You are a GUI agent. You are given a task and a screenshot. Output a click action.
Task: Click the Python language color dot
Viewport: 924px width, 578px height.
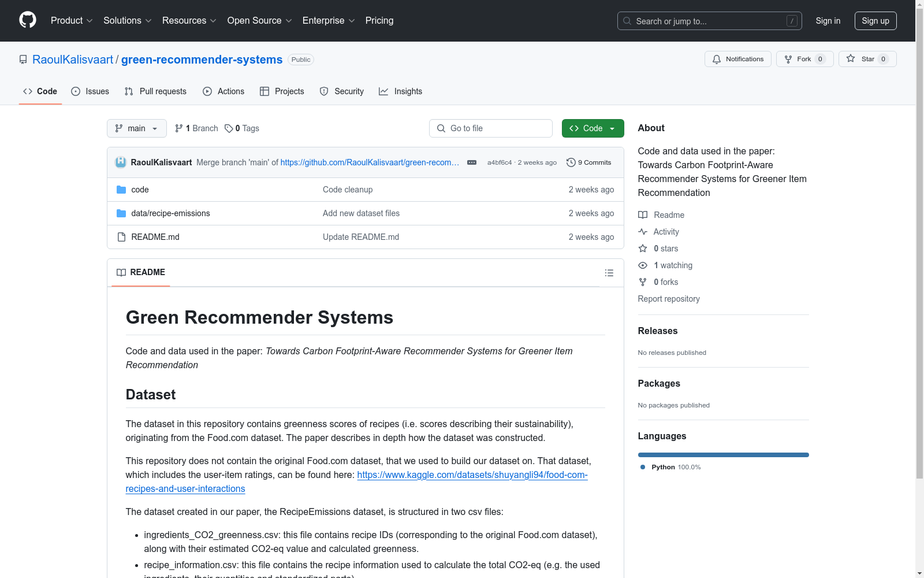pyautogui.click(x=643, y=467)
